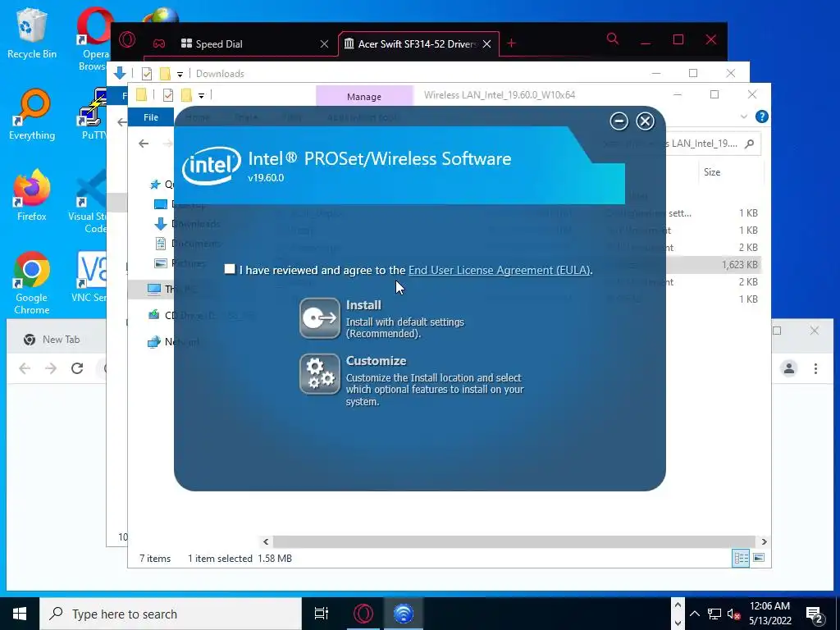Click the Customize gears icon
The image size is (840, 630).
[x=320, y=374]
